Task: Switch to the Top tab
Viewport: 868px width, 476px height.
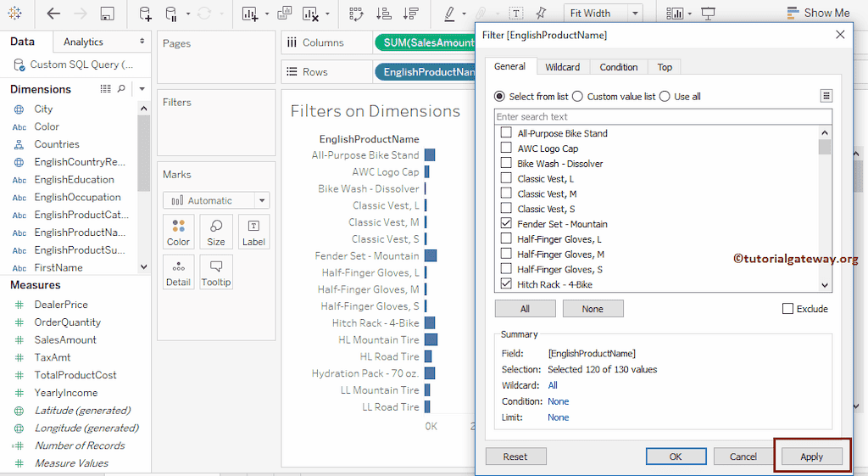Action: click(x=665, y=67)
